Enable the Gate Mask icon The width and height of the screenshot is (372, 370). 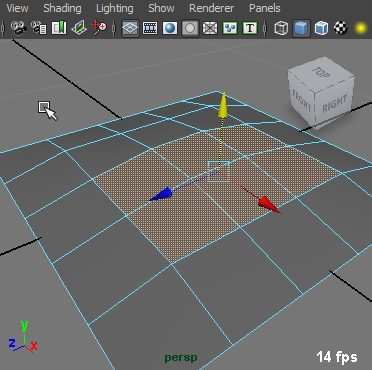click(x=190, y=28)
